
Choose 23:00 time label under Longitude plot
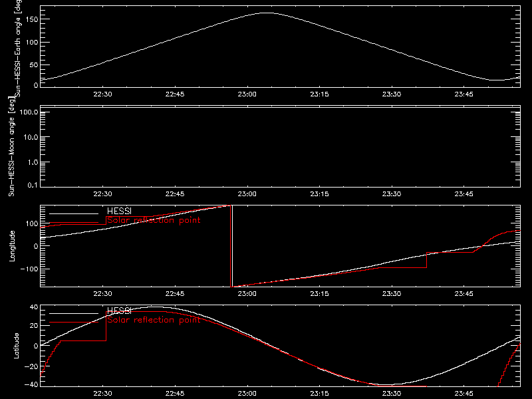(x=247, y=294)
